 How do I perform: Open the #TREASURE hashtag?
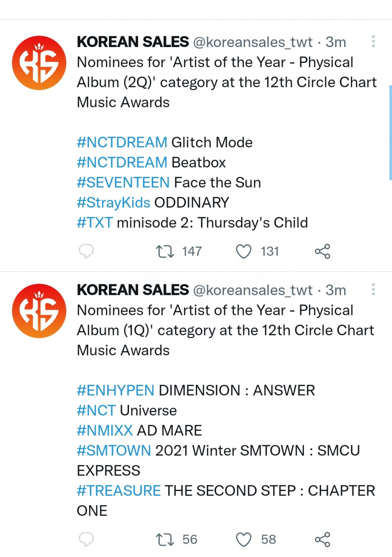119,490
